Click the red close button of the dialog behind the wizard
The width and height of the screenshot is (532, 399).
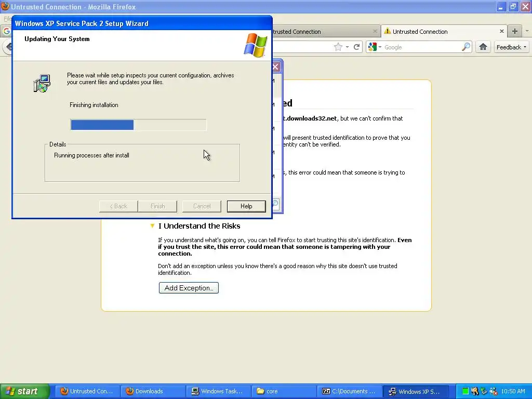pyautogui.click(x=276, y=67)
